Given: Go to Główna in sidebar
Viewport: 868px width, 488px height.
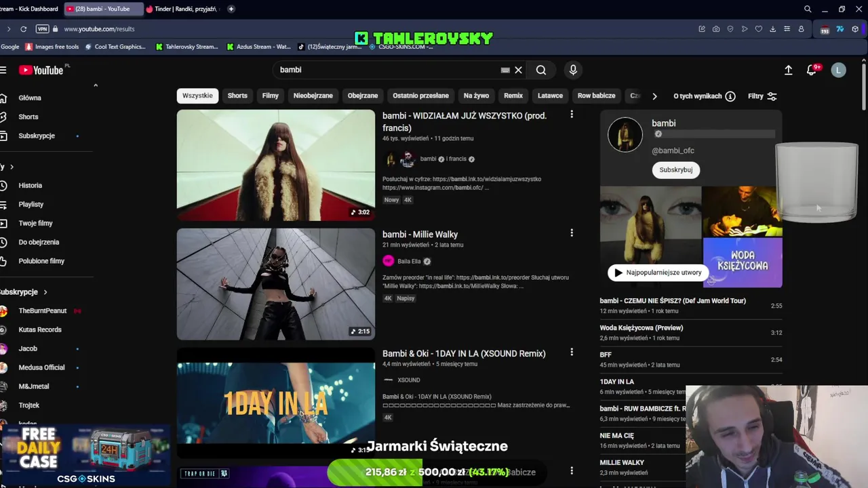Looking at the screenshot, I should coord(30,98).
